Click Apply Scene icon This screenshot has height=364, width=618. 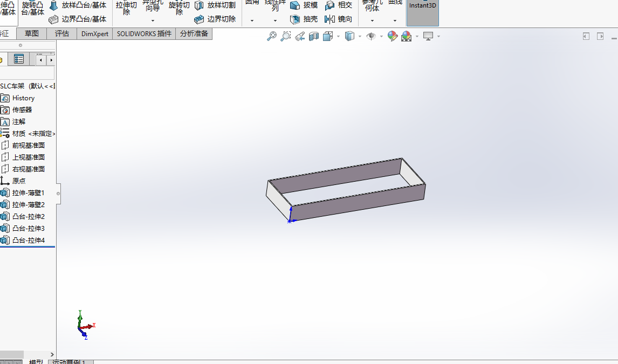pyautogui.click(x=407, y=37)
